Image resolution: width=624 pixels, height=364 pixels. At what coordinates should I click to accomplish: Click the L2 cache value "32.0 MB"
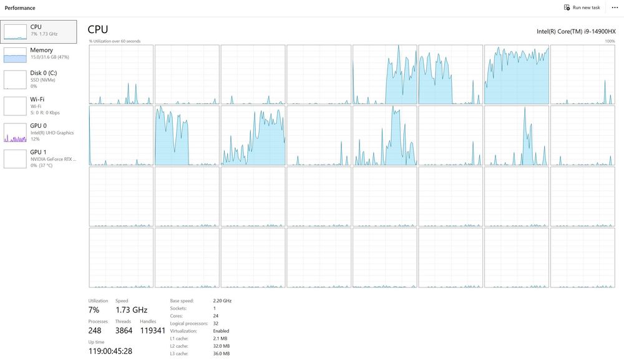pyautogui.click(x=222, y=346)
